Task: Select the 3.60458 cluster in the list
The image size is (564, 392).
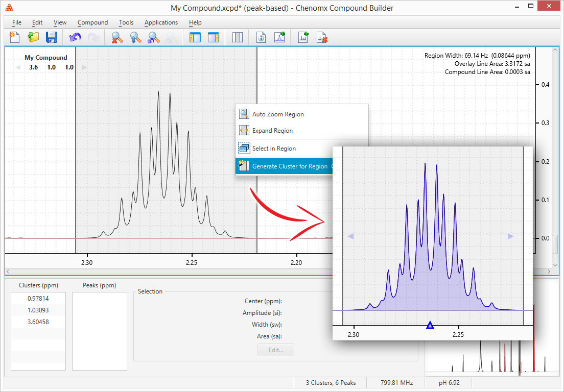Action: (38, 322)
